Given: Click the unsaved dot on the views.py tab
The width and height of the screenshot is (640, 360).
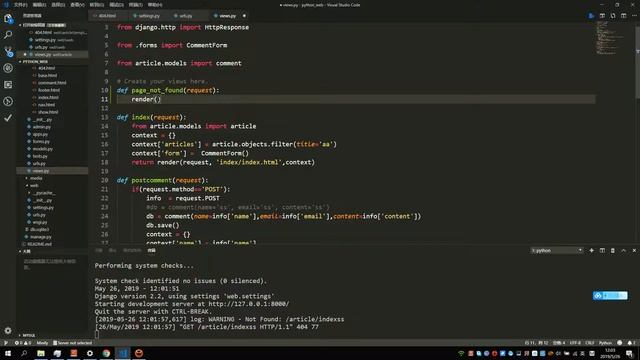Looking at the screenshot, I should pyautogui.click(x=244, y=16).
